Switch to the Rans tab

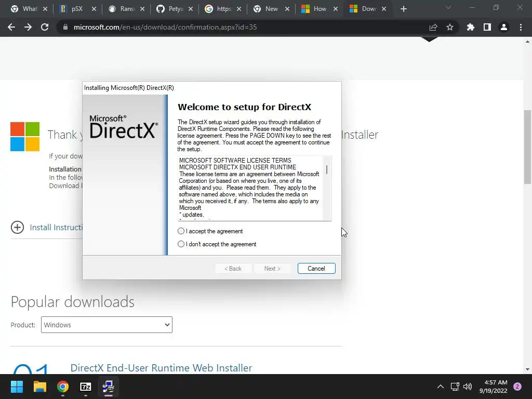[126, 9]
